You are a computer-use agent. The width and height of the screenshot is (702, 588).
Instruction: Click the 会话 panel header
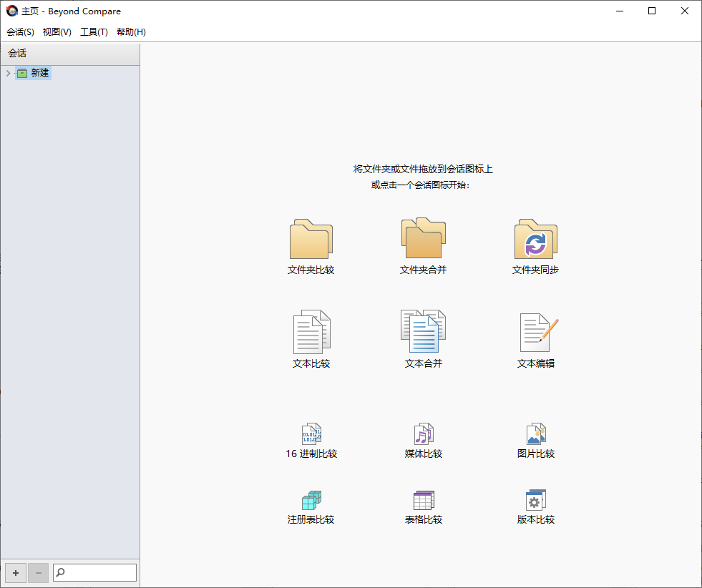(70, 53)
